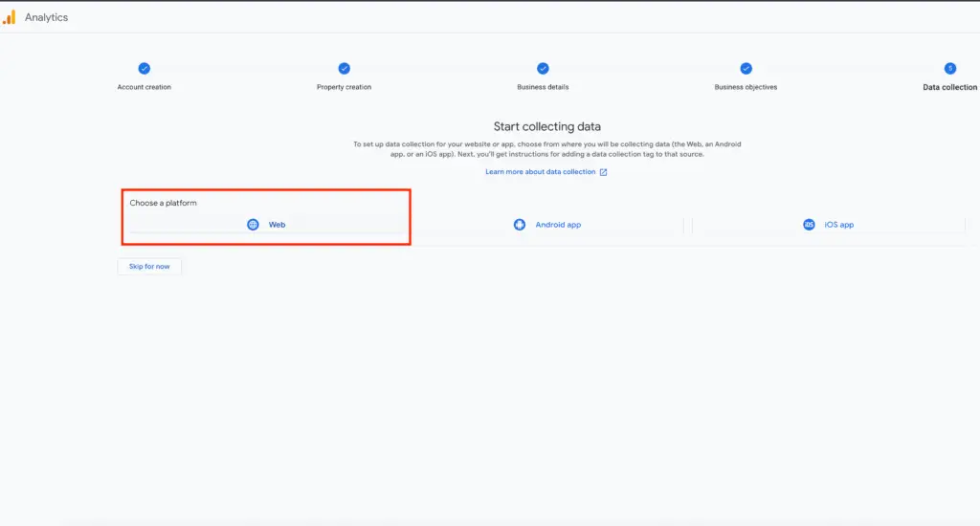Click the Web globe icon
Viewport: 980px width, 526px height.
tap(253, 225)
